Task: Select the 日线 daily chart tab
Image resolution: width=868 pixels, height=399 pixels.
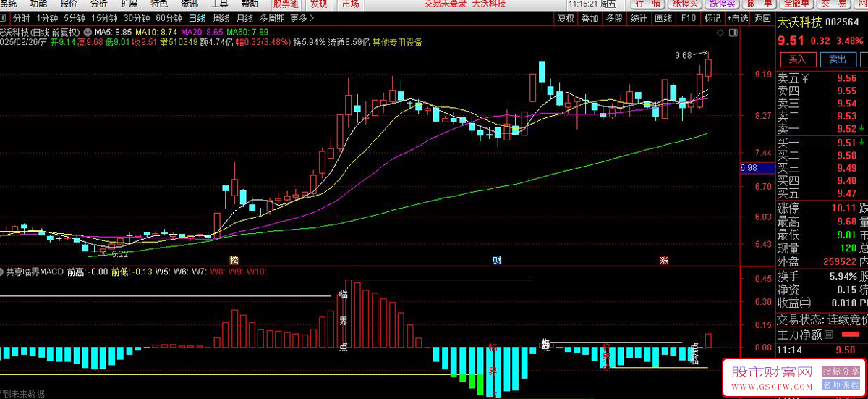Action: pos(196,19)
